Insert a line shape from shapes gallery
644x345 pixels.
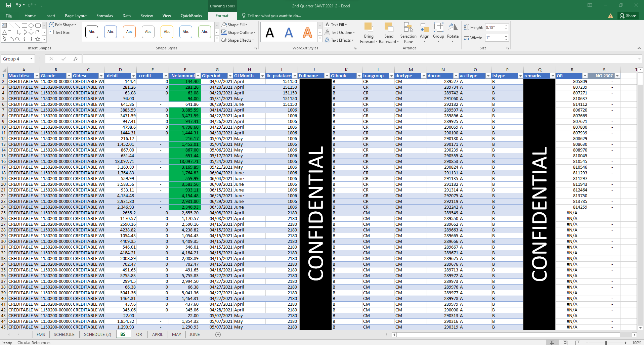point(11,26)
